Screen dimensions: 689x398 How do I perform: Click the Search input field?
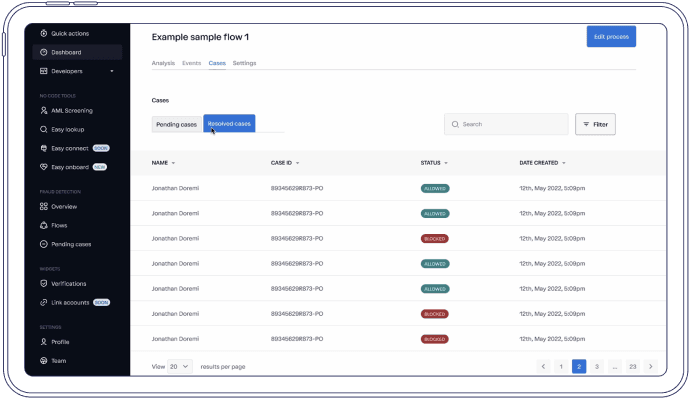[x=506, y=124]
